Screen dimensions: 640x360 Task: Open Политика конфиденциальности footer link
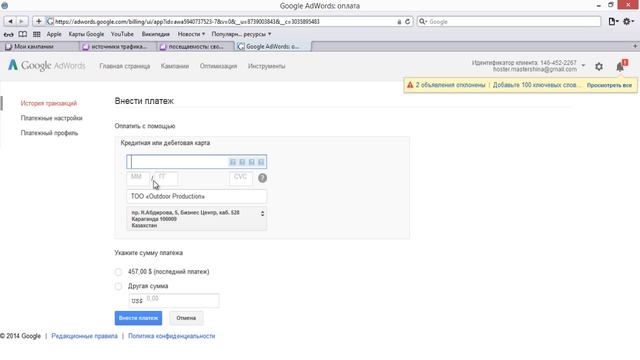pos(171,336)
